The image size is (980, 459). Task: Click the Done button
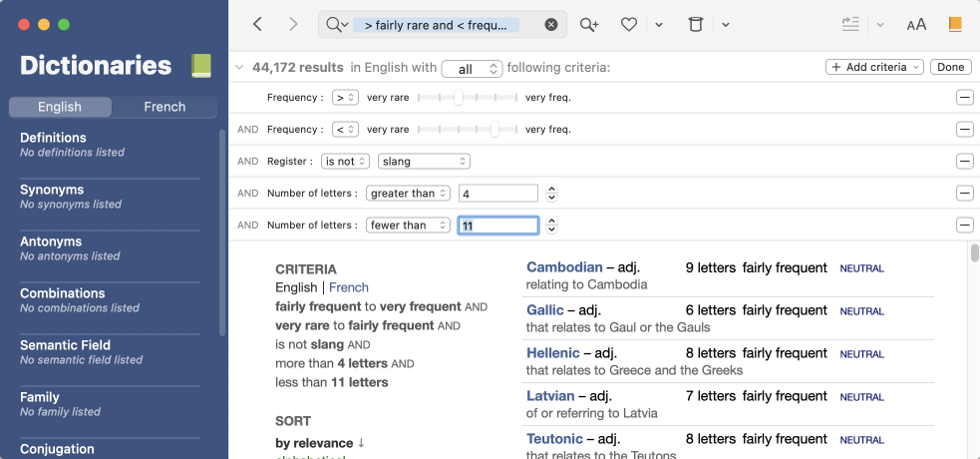coord(951,67)
